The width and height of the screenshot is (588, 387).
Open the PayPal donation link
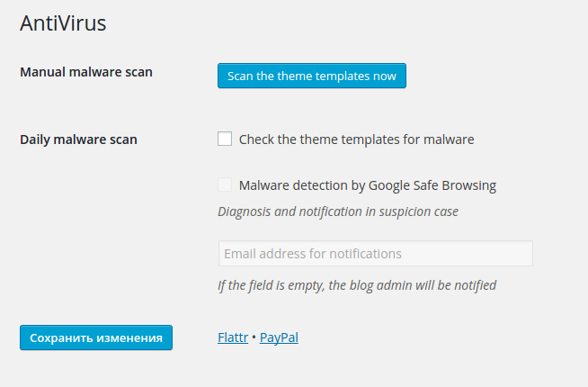tap(279, 337)
